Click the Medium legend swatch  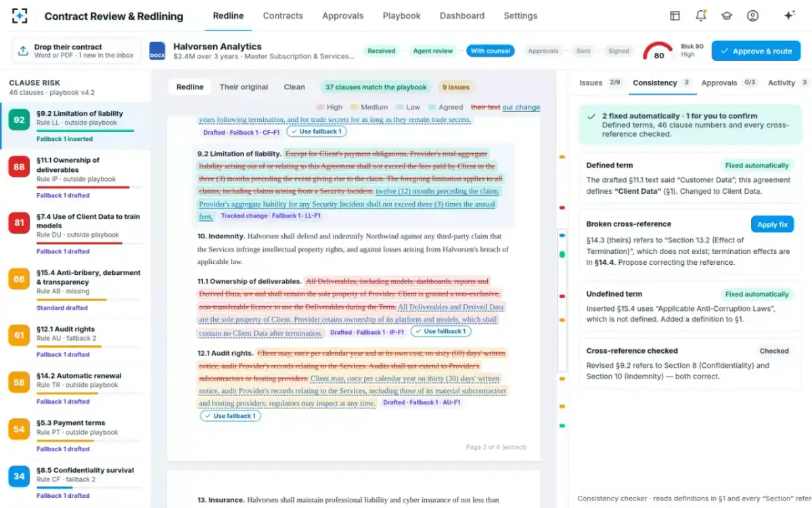[x=355, y=107]
